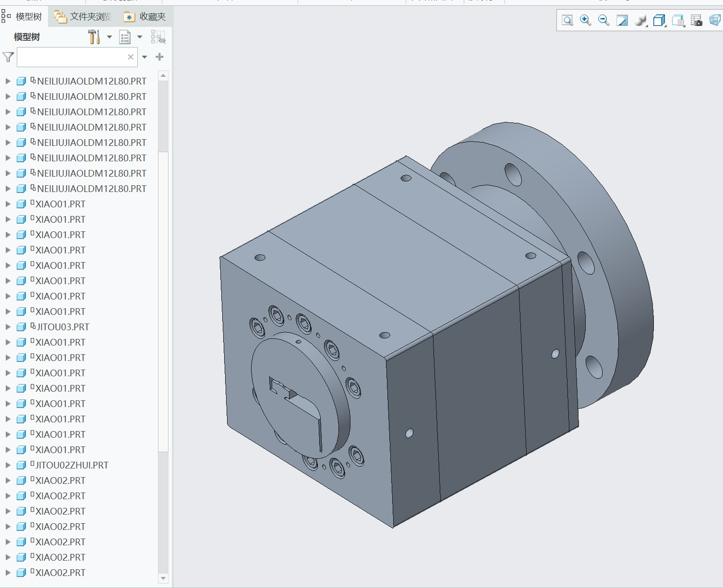Click the model tree settings hammer icon
723x588 pixels.
point(94,37)
